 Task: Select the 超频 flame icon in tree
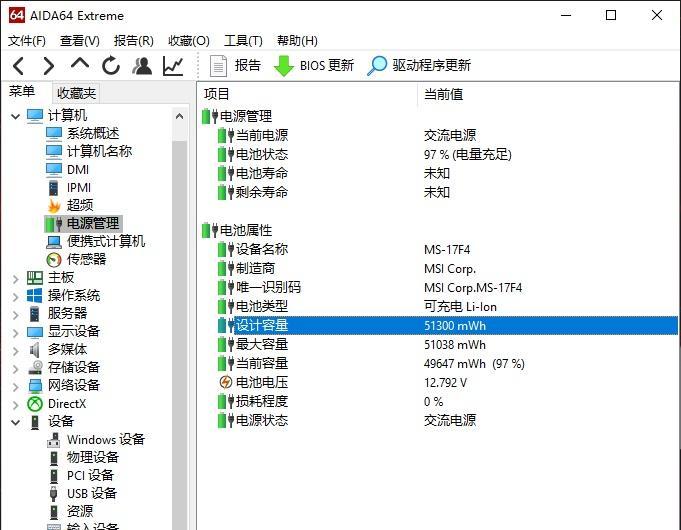click(x=54, y=205)
